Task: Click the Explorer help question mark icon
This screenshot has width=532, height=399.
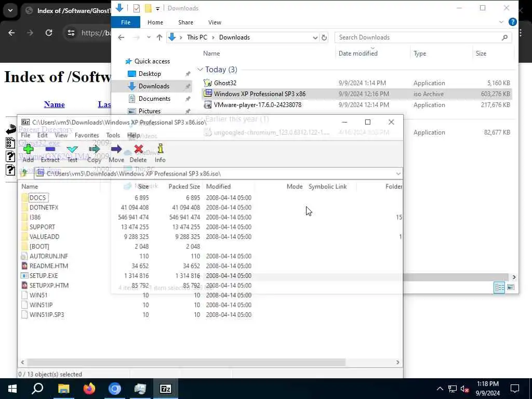Action: coord(513,22)
